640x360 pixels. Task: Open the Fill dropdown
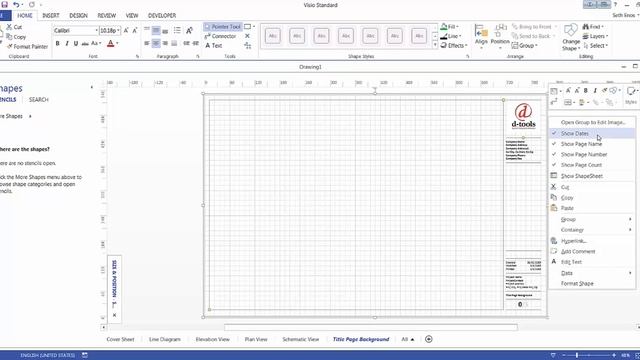point(449,27)
